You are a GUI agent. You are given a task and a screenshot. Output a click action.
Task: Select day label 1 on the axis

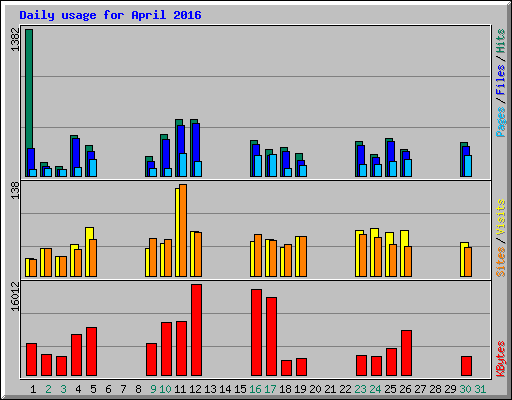[x=33, y=389]
